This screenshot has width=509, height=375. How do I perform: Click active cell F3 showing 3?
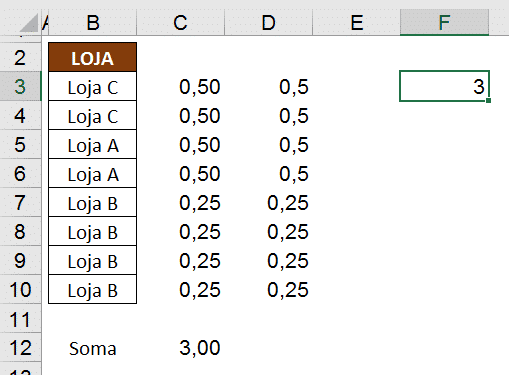[x=444, y=86]
